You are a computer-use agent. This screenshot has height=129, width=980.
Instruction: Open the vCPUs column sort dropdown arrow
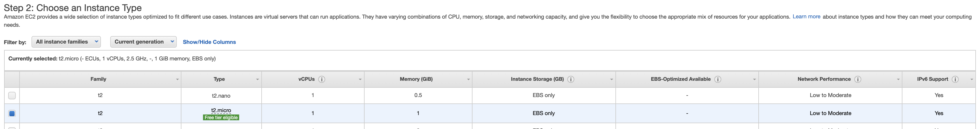coord(360,80)
